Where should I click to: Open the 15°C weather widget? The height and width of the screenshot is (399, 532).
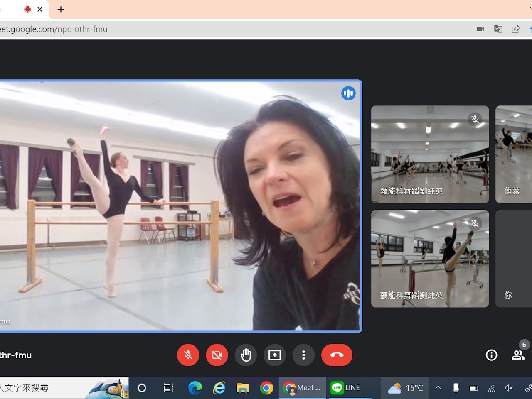point(405,388)
